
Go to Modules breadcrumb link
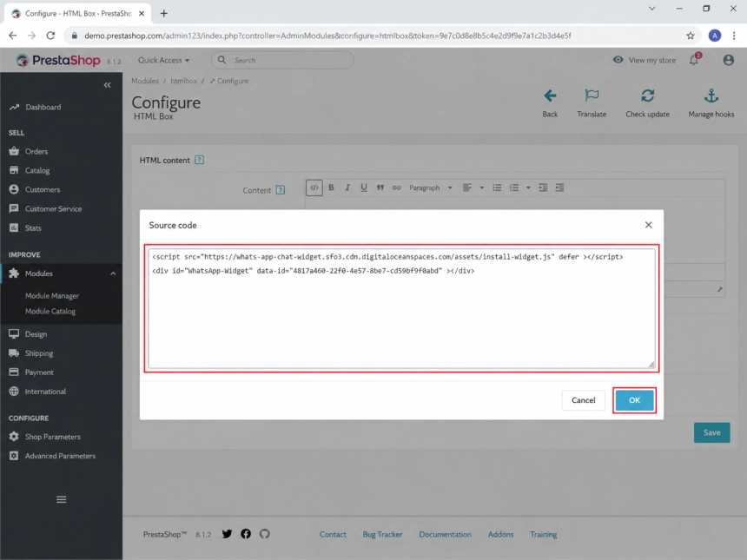[x=145, y=81]
